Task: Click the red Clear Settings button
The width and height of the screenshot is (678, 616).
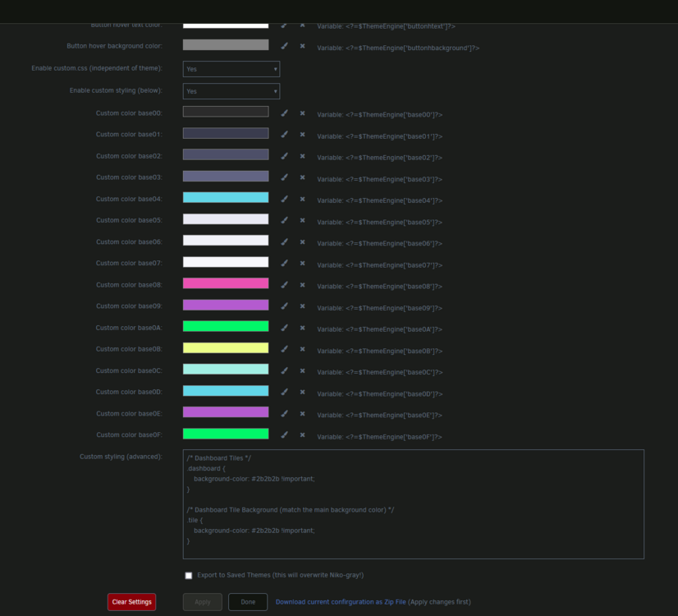Action: (131, 602)
